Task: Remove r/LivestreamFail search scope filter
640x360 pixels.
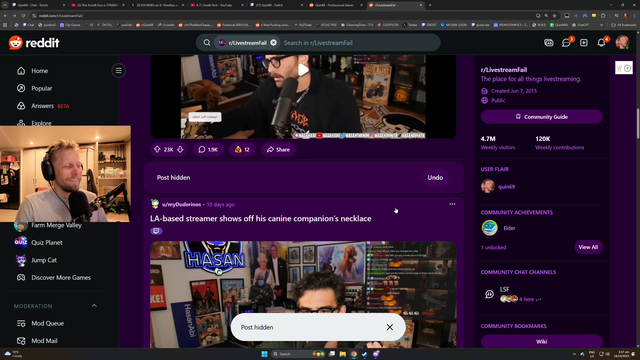Action: [273, 42]
